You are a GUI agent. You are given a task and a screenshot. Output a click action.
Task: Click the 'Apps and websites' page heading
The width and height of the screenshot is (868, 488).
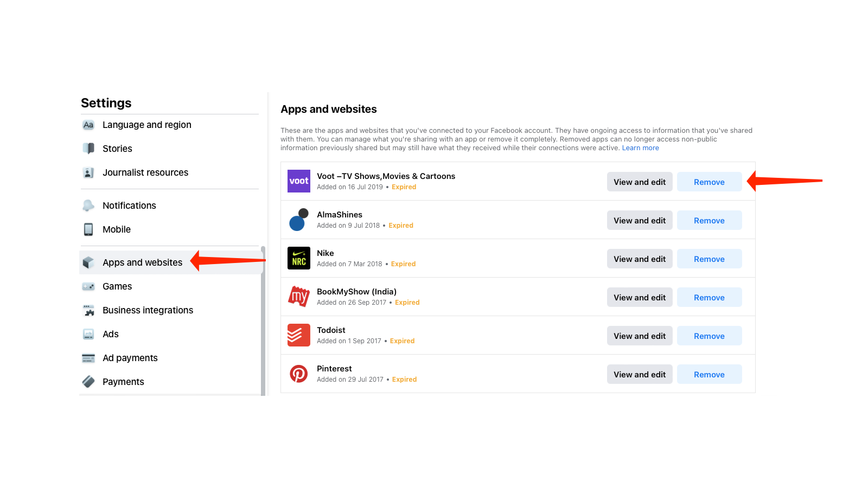[329, 109]
